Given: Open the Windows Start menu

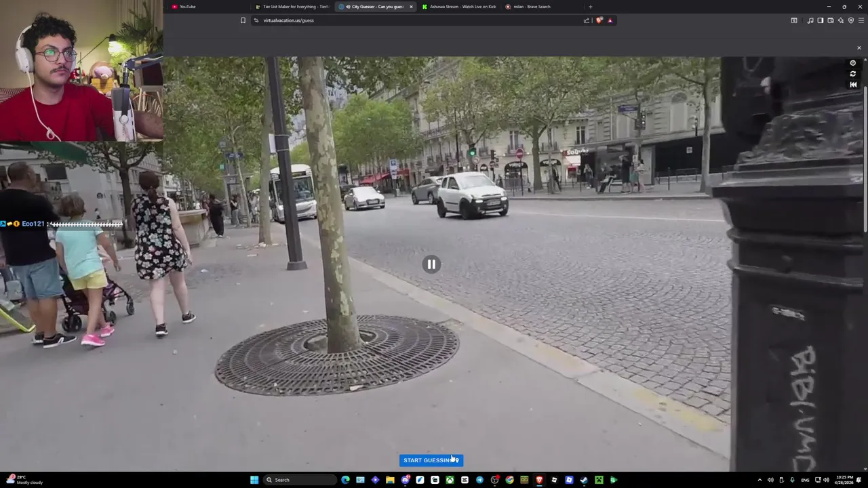Looking at the screenshot, I should 254,480.
